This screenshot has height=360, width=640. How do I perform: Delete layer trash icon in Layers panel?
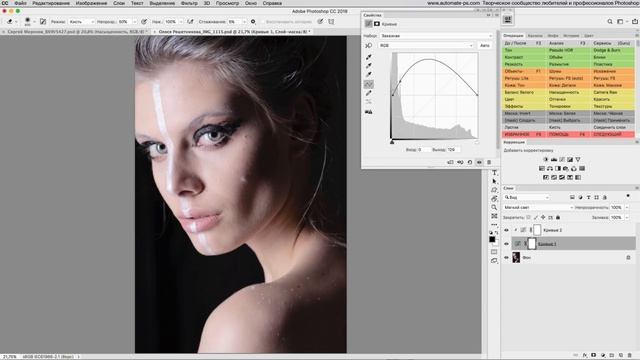click(630, 356)
